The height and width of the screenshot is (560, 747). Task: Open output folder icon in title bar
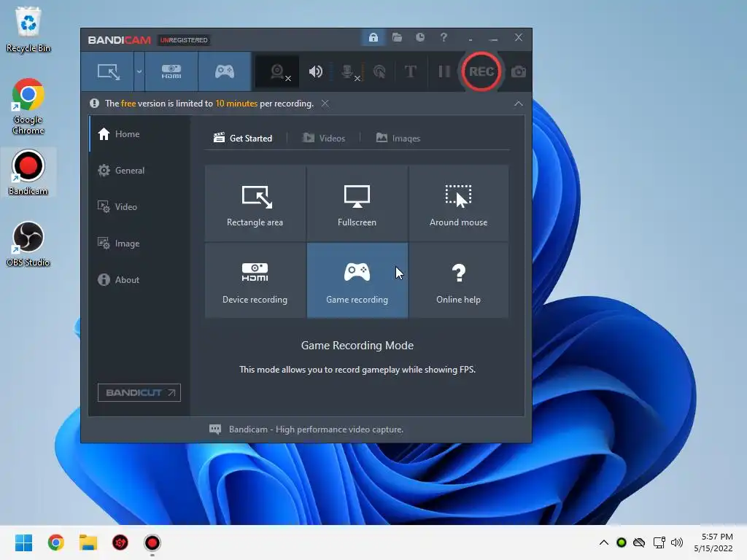click(397, 38)
